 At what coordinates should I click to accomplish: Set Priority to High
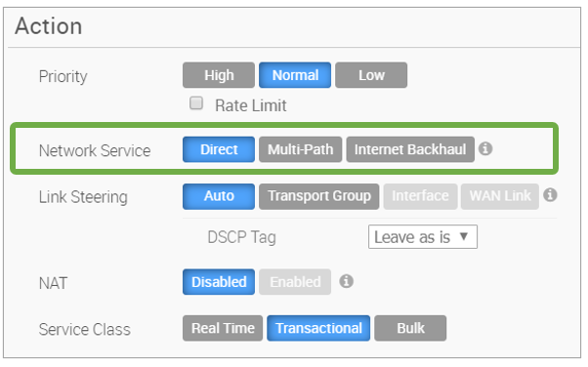tap(219, 75)
